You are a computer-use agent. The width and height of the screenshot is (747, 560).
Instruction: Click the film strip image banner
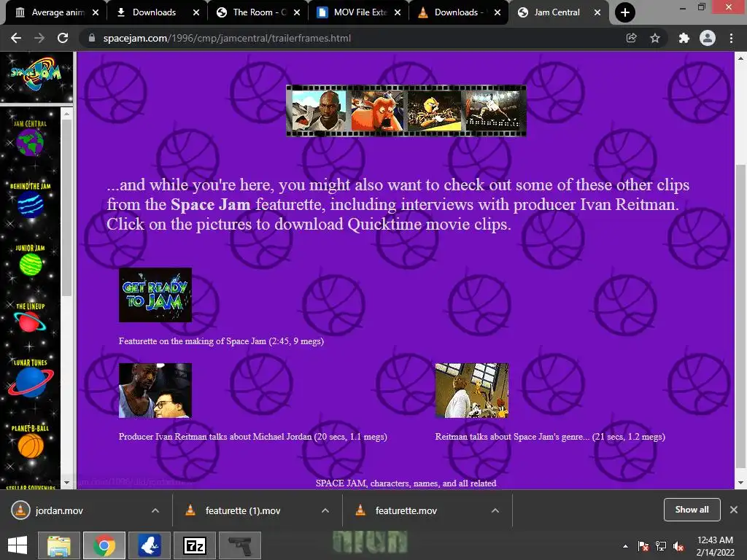click(406, 111)
